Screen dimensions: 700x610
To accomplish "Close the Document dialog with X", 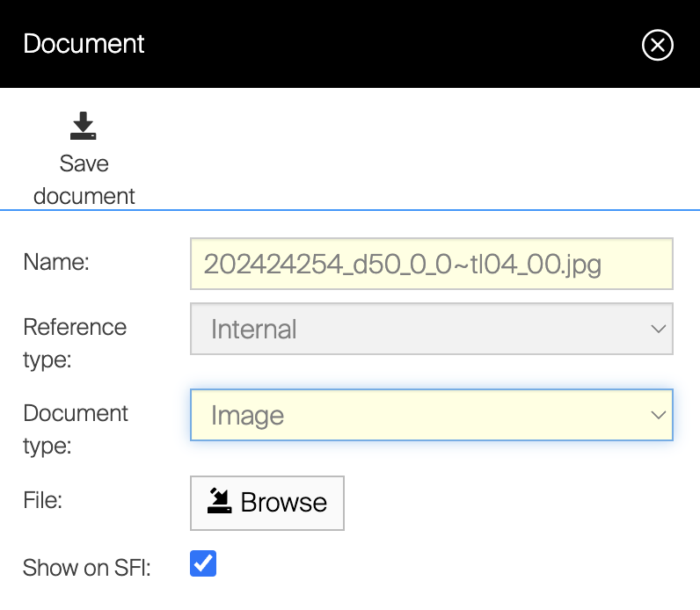I will pos(657,45).
